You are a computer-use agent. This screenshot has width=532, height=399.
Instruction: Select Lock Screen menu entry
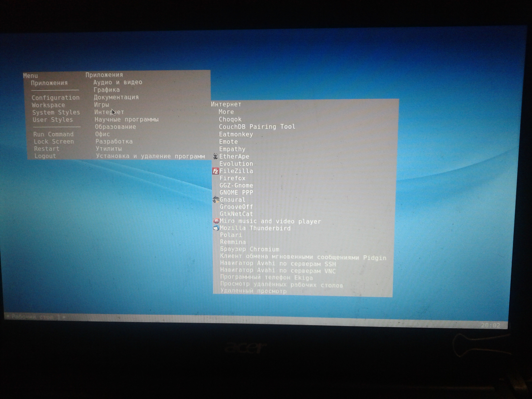pyautogui.click(x=53, y=142)
